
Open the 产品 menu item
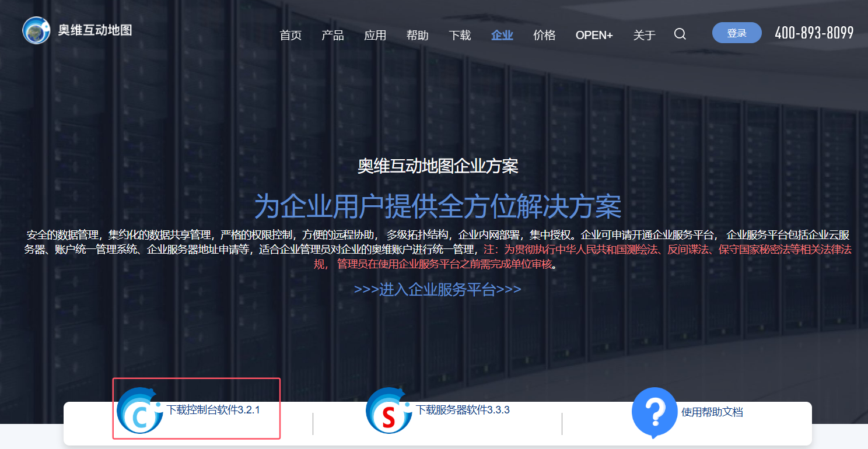(332, 35)
